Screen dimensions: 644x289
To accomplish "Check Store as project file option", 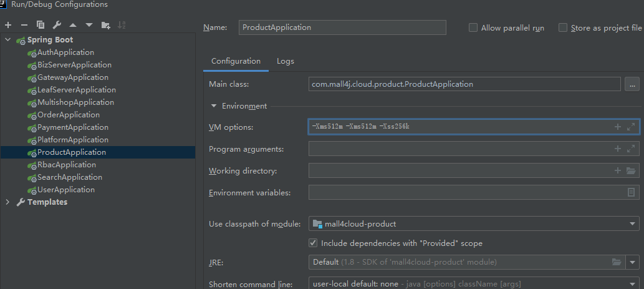I will [563, 27].
